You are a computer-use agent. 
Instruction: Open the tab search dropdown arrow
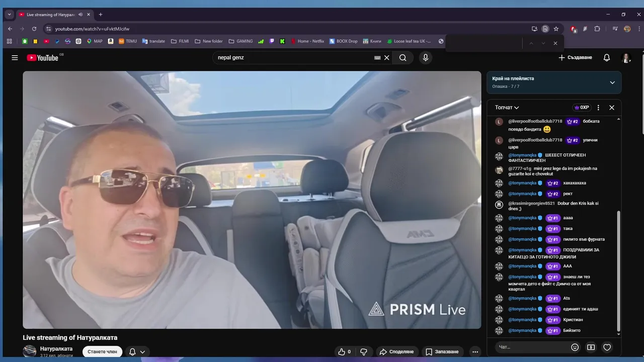pyautogui.click(x=9, y=15)
